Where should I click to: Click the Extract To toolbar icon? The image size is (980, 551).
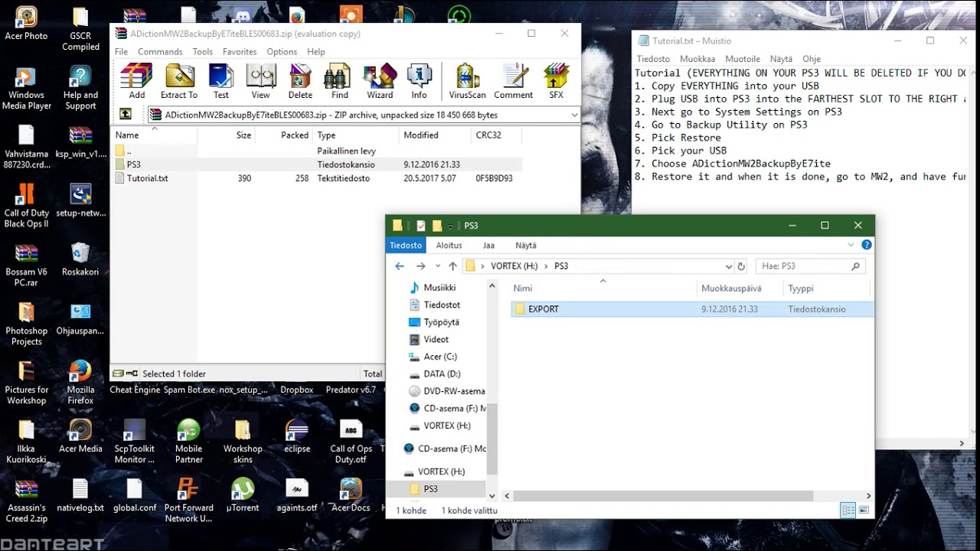[179, 81]
